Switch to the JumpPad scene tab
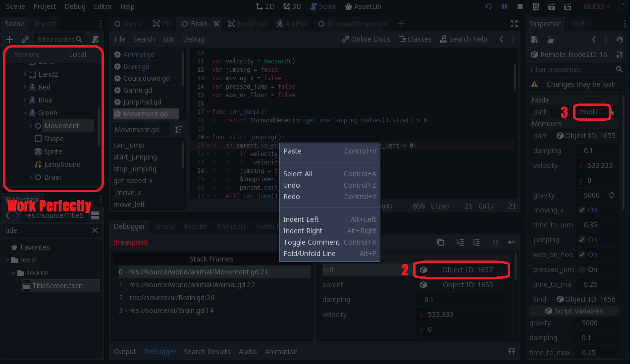630x364 pixels. 247,23
